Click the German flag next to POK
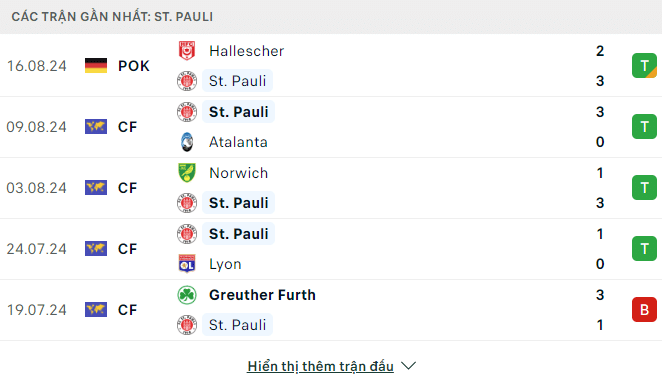 point(96,66)
